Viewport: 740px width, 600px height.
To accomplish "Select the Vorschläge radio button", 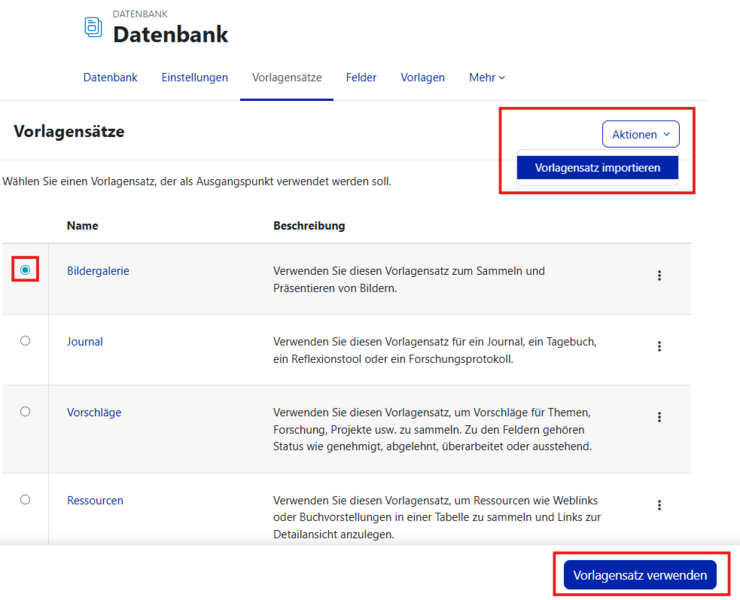I will (25, 411).
